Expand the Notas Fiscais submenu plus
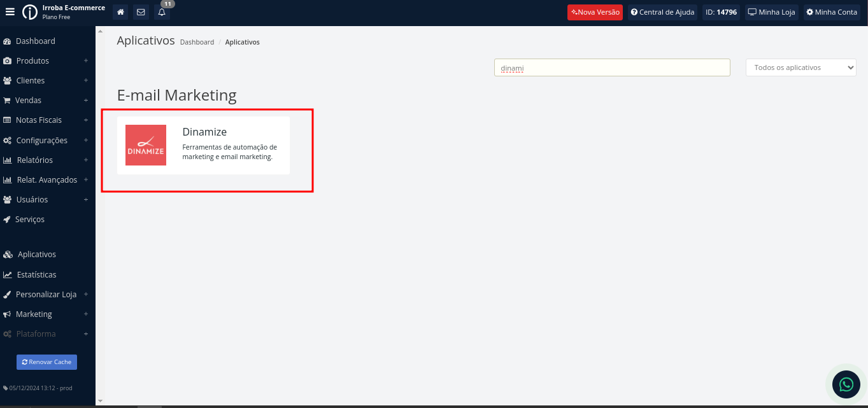This screenshot has width=868, height=408. pos(86,120)
